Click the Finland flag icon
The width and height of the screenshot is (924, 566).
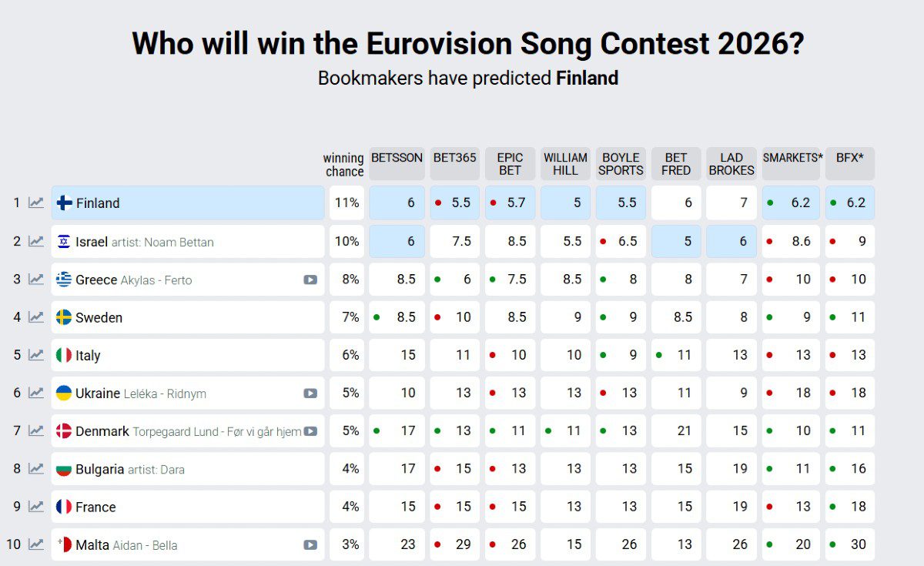point(64,203)
